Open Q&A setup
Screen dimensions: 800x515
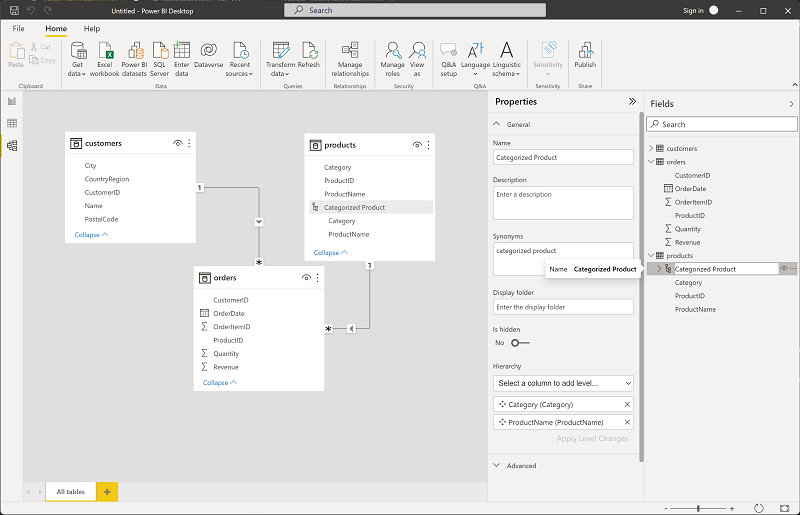tap(448, 59)
